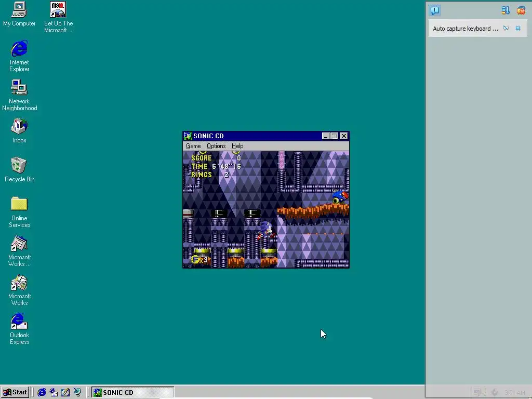532x399 pixels.
Task: Select the Outlook Express desktop icon
Action: (x=19, y=329)
